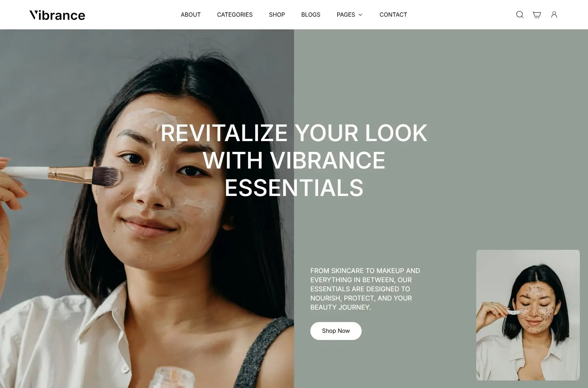Open the BLOGS nav link

click(x=311, y=15)
